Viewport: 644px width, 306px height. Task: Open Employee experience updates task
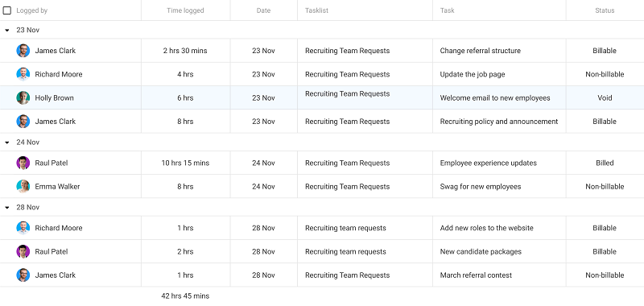[489, 163]
